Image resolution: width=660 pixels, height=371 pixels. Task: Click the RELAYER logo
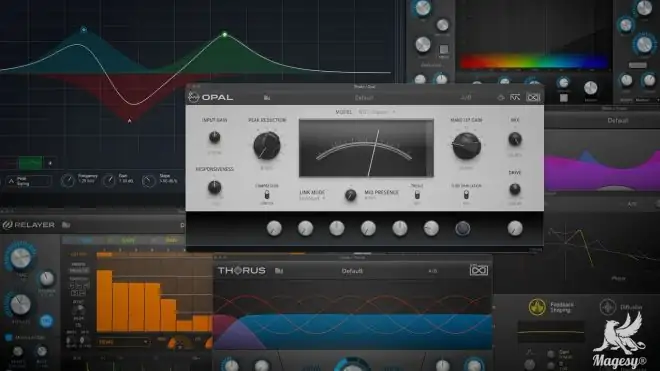pos(29,225)
